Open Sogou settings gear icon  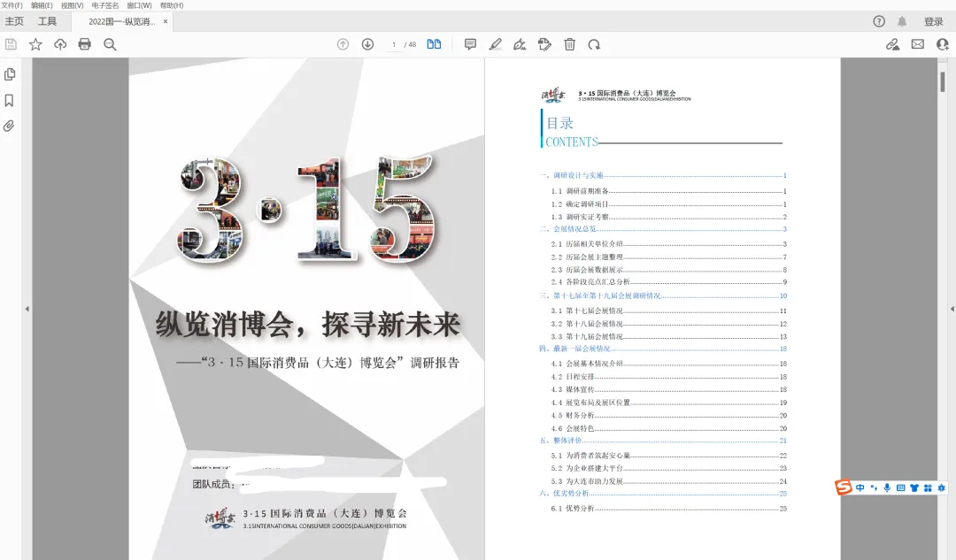(x=941, y=487)
